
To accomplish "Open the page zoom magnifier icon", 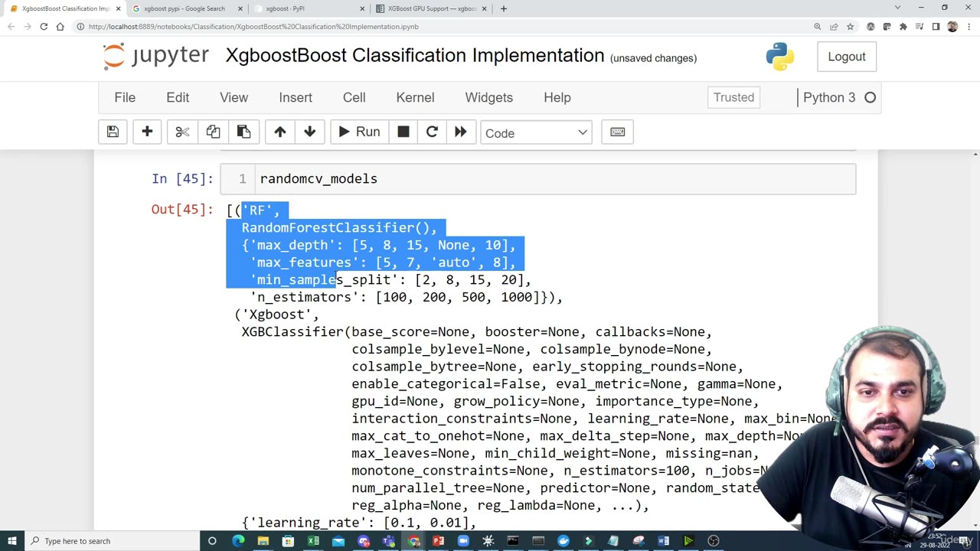I will [x=818, y=27].
